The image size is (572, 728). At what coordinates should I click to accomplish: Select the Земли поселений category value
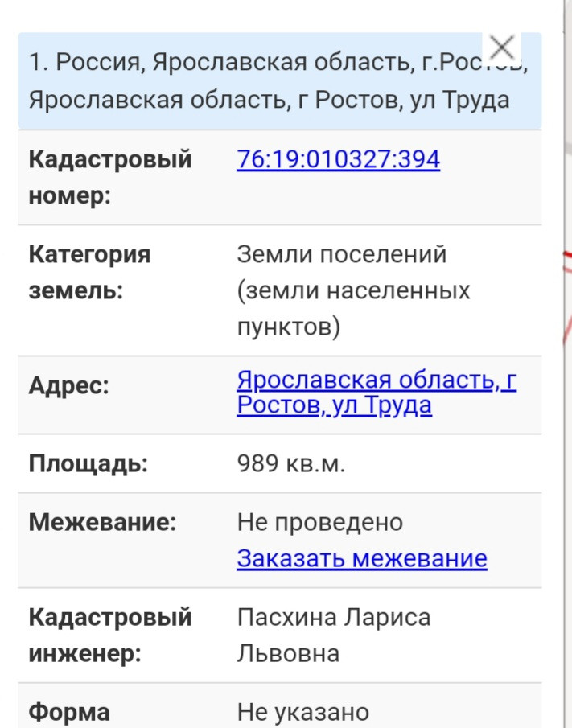coord(341,255)
